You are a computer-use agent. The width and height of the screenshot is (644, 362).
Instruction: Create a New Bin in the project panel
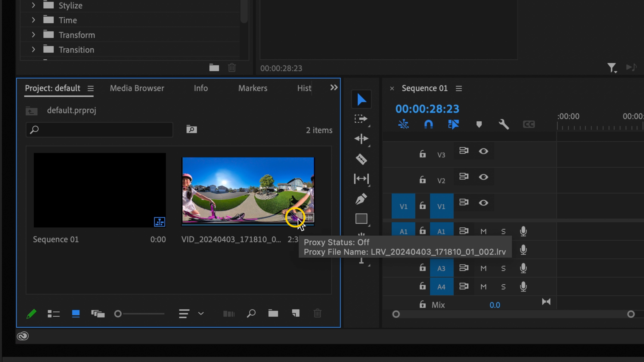pos(273,314)
